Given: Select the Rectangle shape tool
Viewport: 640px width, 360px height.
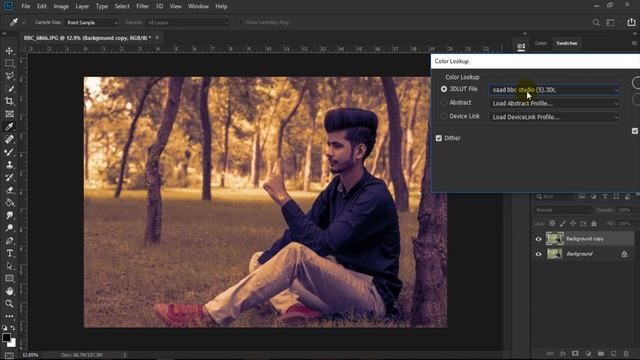Looking at the screenshot, I should tap(9, 278).
